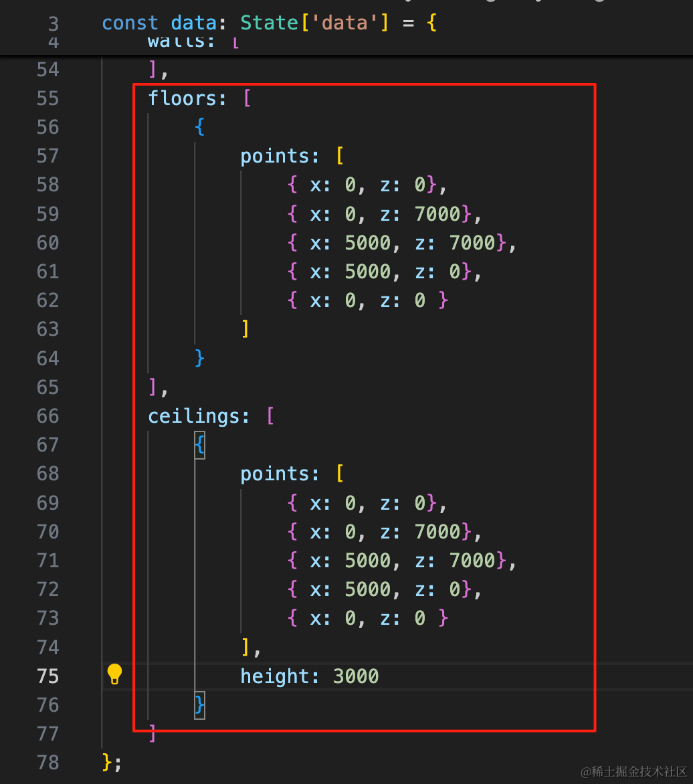Click the 'const' keyword in sticky header
This screenshot has width=693, height=784.
pyautogui.click(x=130, y=23)
